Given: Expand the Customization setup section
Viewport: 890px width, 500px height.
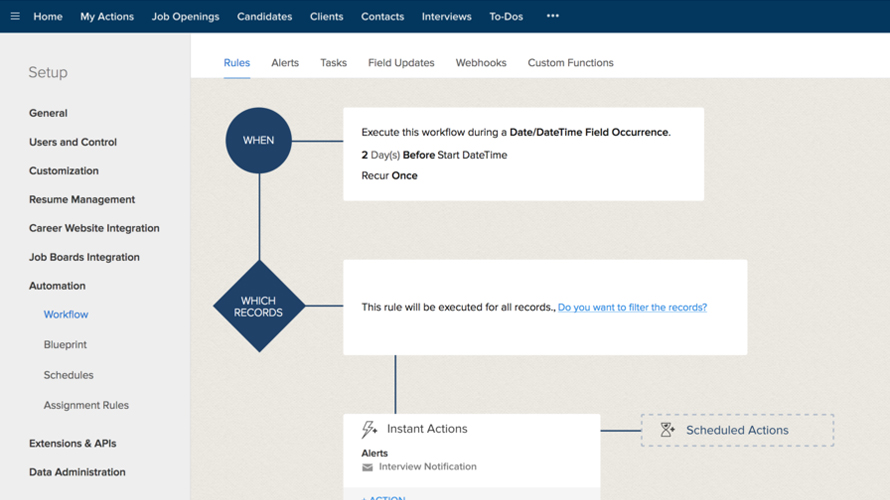Looking at the screenshot, I should (64, 171).
